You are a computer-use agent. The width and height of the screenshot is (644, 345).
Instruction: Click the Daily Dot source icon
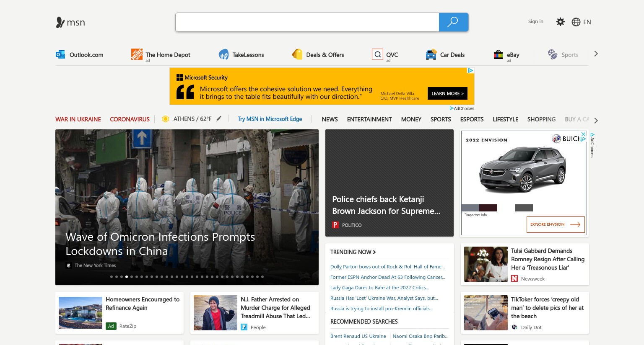click(514, 327)
